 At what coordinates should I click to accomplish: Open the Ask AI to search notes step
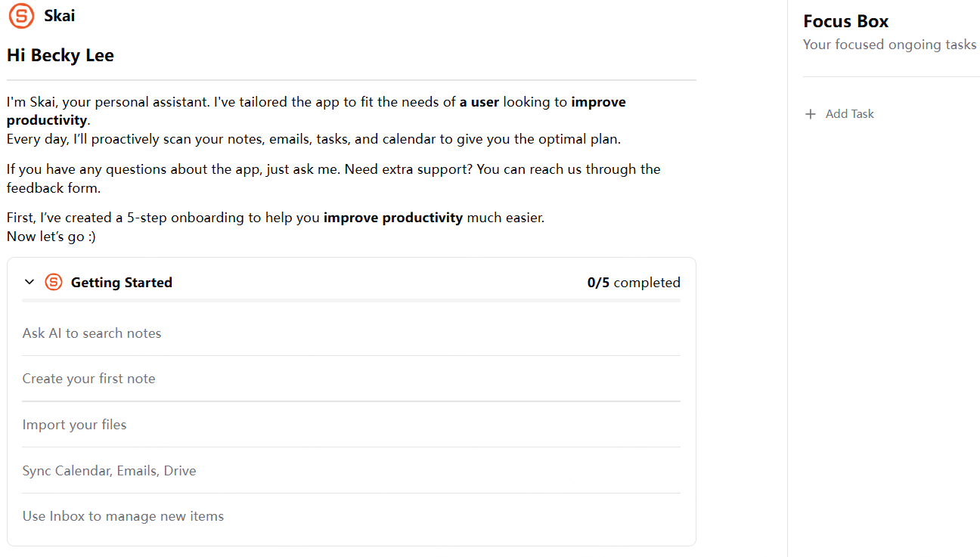pos(352,333)
